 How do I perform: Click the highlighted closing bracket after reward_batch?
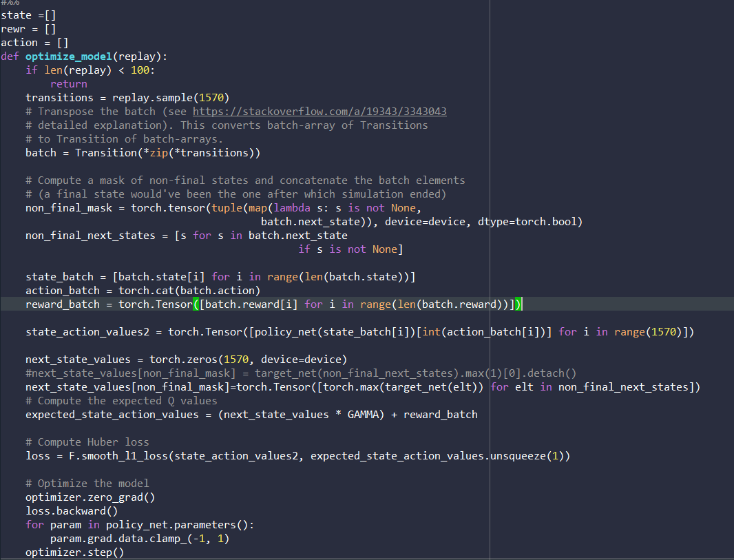click(x=518, y=304)
